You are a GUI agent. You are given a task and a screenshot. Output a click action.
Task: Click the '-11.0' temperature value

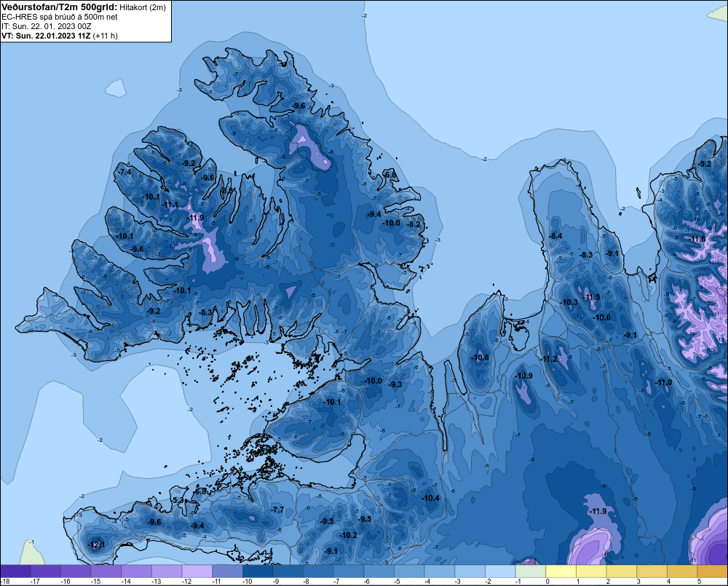pyautogui.click(x=663, y=382)
